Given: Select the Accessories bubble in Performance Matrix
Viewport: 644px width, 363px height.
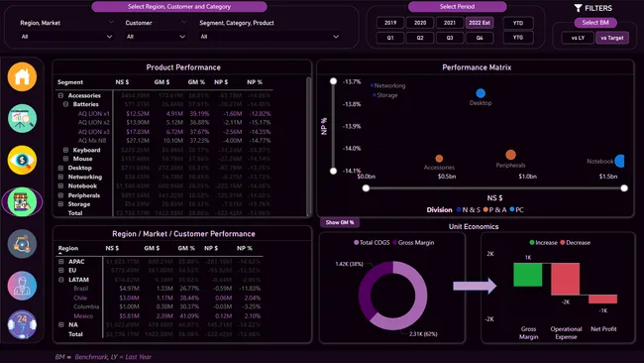Looking at the screenshot, I should click(x=439, y=159).
